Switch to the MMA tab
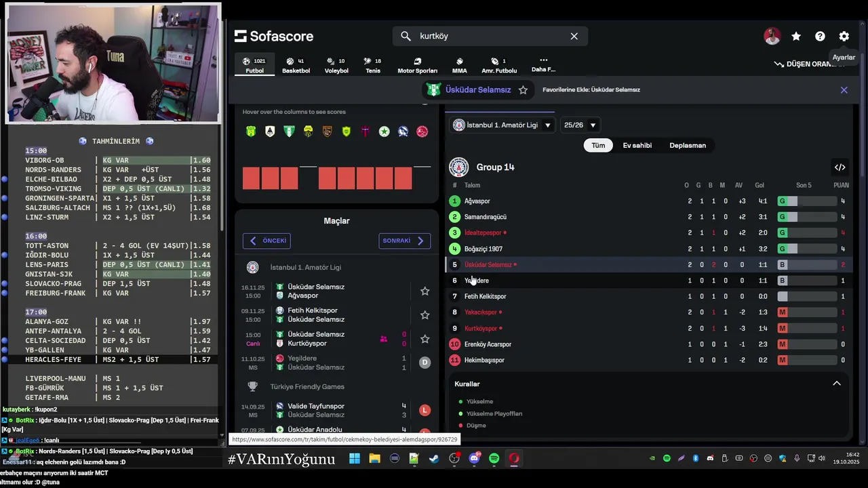Viewport: 868px width, 488px height. click(459, 65)
